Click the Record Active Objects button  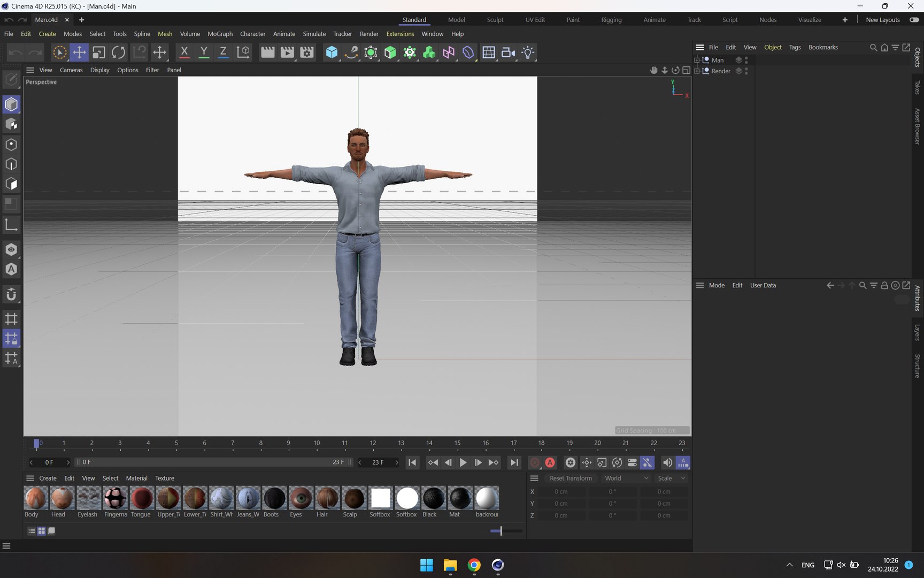click(534, 462)
